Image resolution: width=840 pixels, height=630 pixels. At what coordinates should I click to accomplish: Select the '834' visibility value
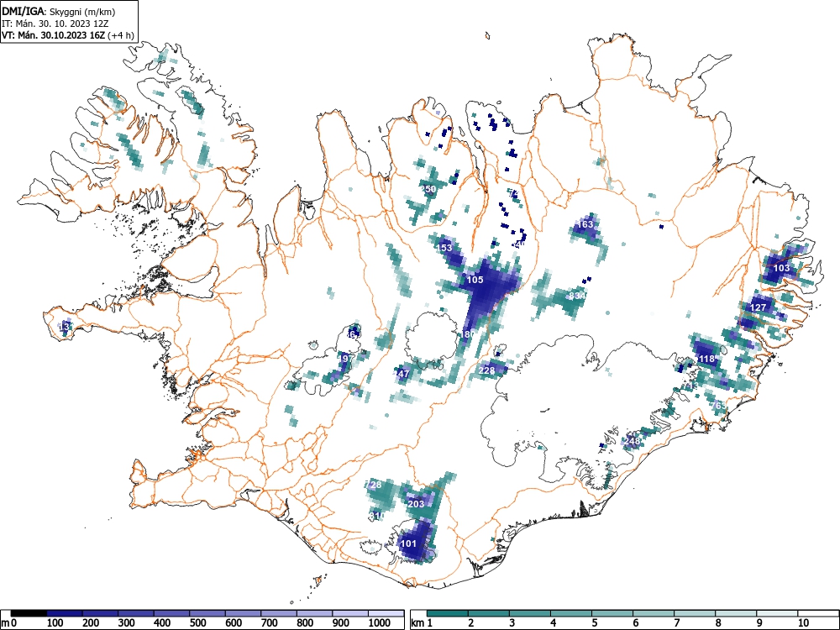click(577, 296)
